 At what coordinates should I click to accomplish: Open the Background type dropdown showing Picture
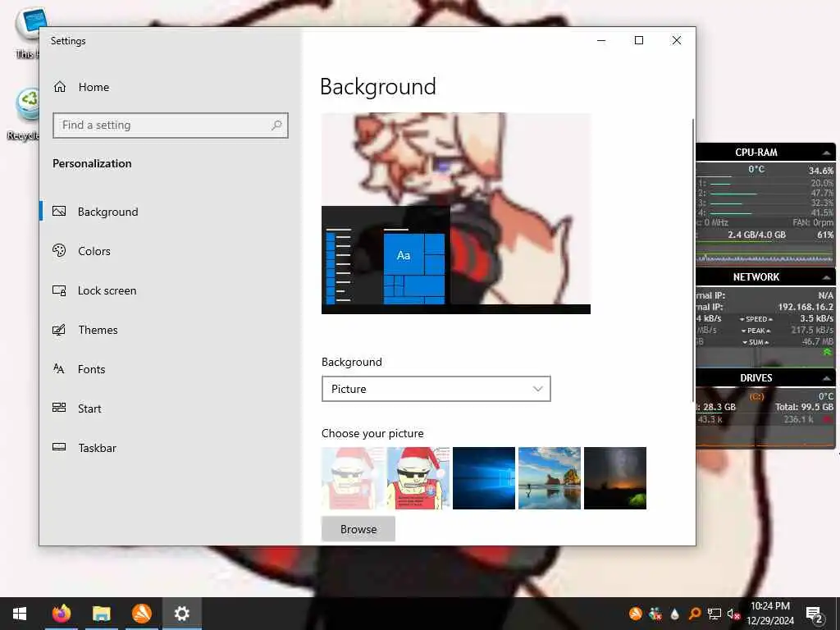click(436, 389)
